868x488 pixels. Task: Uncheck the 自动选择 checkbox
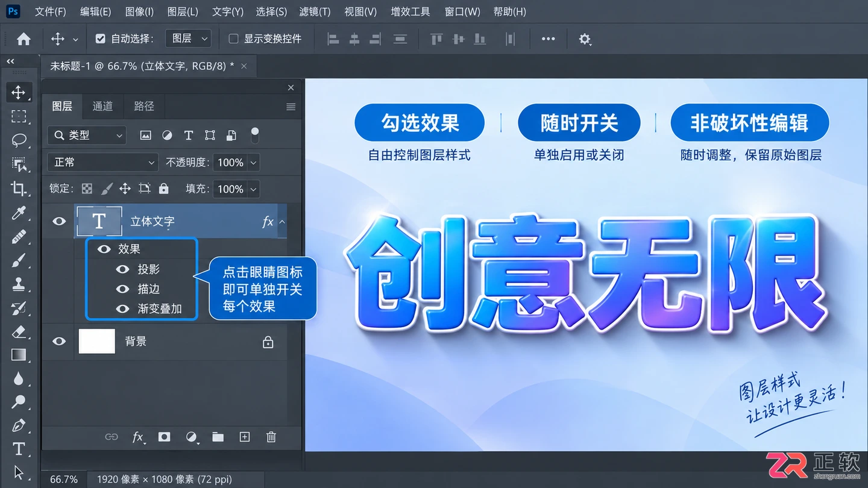click(101, 39)
